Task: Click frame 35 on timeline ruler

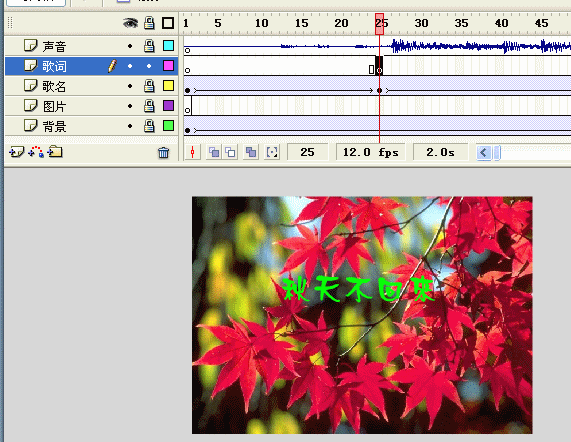Action: (x=461, y=23)
